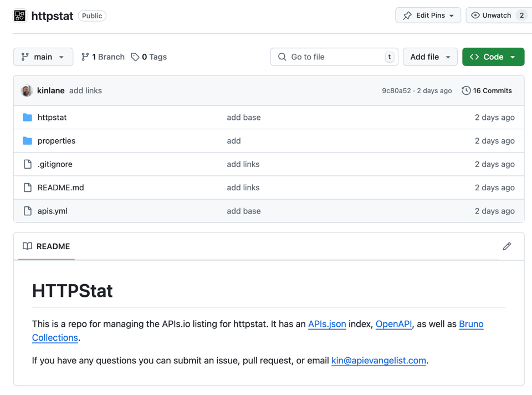Click the pencil icon to edit README

pyautogui.click(x=507, y=246)
